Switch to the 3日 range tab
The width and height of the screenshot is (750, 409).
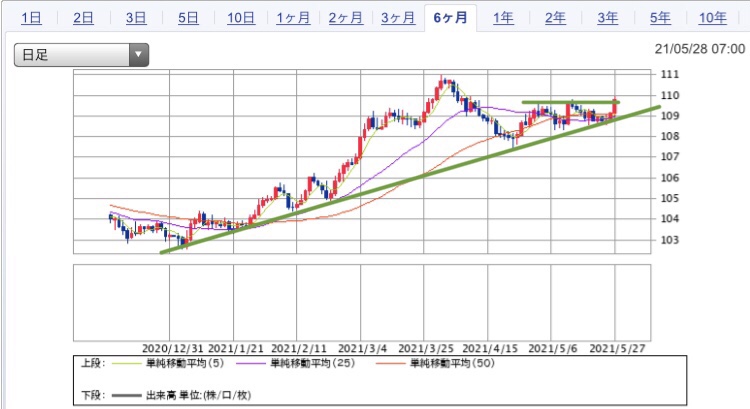pyautogui.click(x=136, y=18)
